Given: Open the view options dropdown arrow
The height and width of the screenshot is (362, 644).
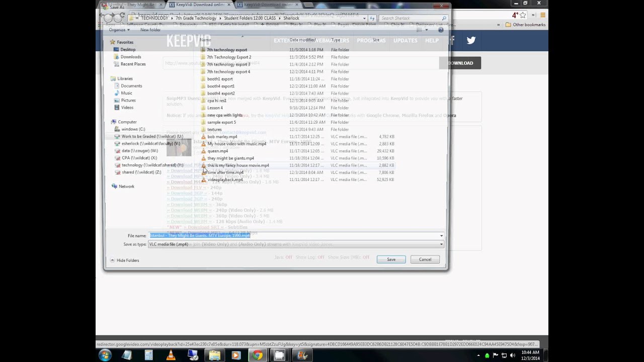Looking at the screenshot, I should pyautogui.click(x=426, y=30).
